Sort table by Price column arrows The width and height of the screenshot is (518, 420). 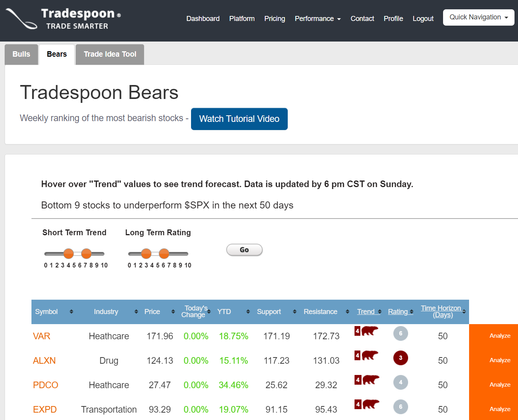point(173,311)
